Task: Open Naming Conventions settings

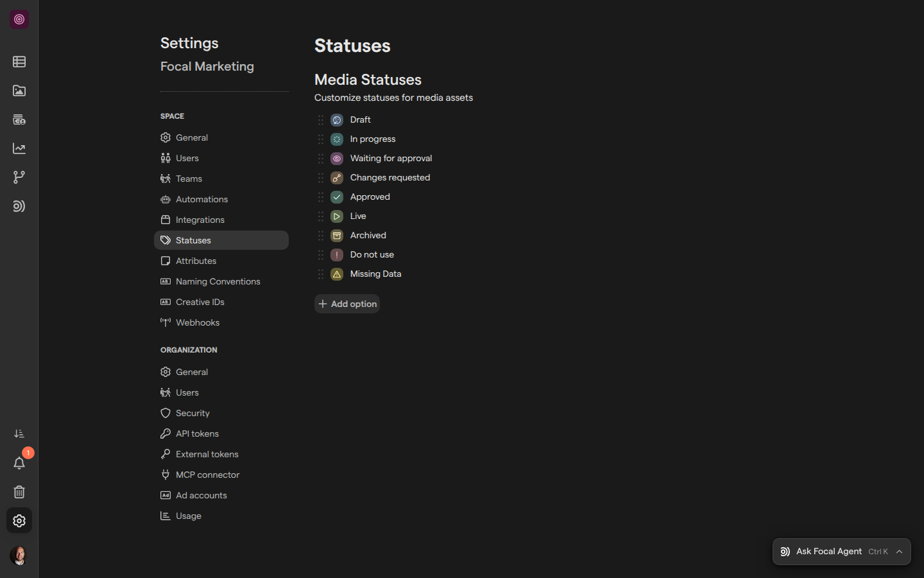Action: (221, 281)
